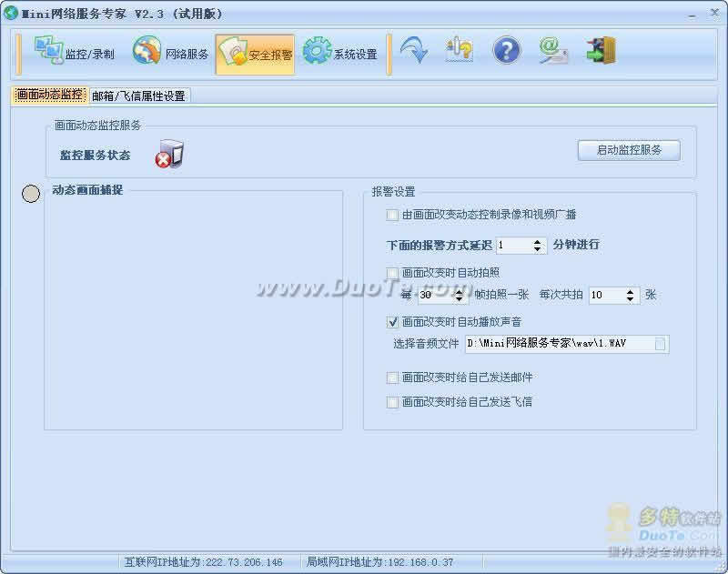This screenshot has width=728, height=574.
Task: Click the globe app icon in title bar
Action: [x=10, y=13]
